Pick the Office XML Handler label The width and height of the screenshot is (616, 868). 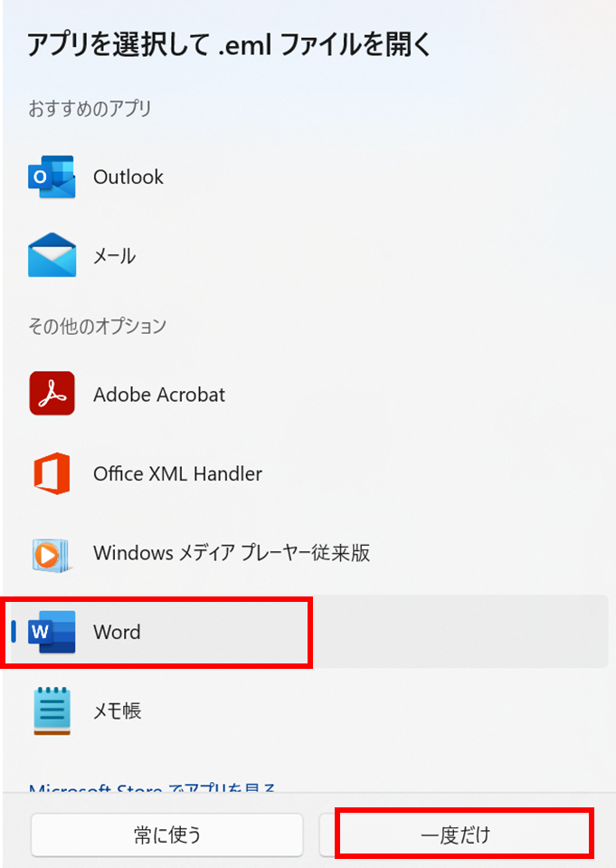(177, 474)
